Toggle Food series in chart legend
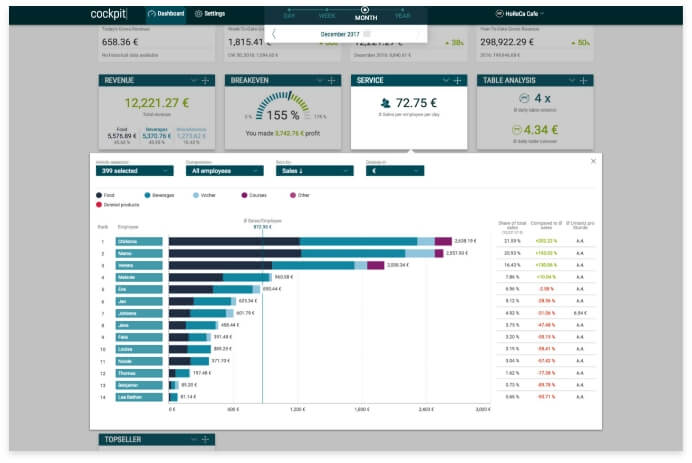The width and height of the screenshot is (692, 463). coord(100,195)
